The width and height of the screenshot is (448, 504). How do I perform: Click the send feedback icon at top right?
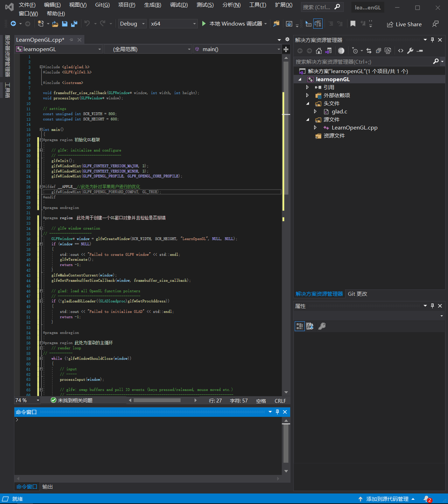(435, 24)
